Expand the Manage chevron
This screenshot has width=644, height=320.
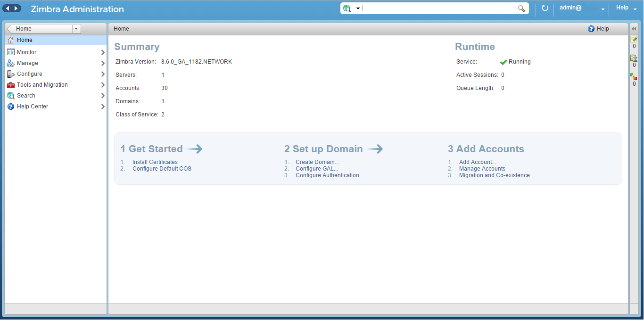(x=103, y=63)
